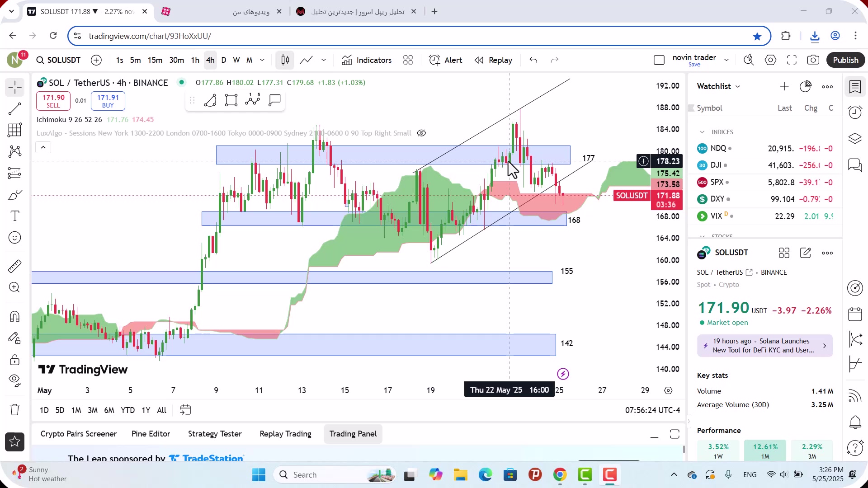Open the Indicators dialog
The image size is (868, 488).
pyautogui.click(x=367, y=60)
